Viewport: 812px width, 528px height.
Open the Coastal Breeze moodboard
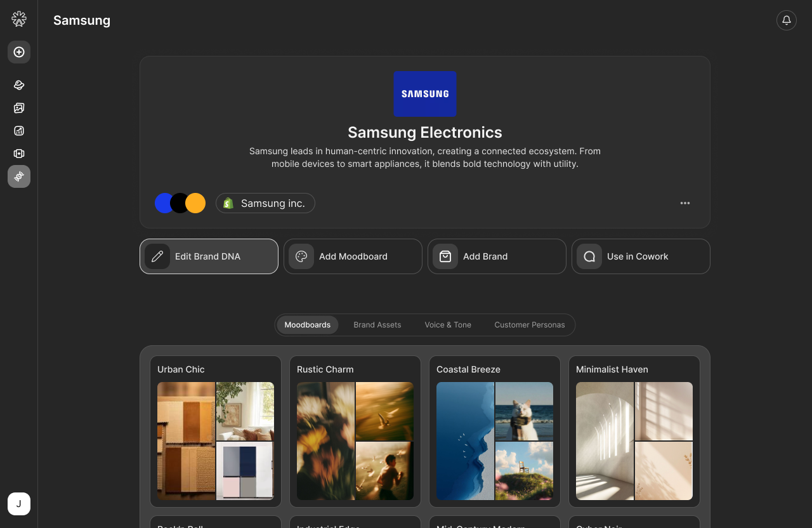pyautogui.click(x=495, y=432)
